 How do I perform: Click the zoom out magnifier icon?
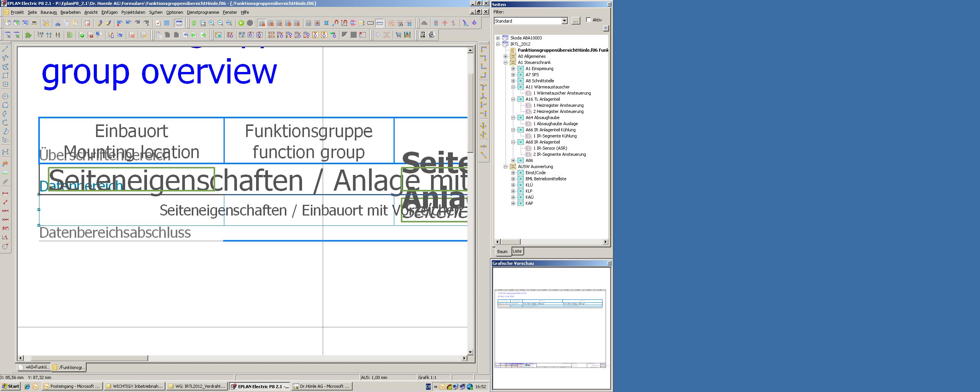(220, 23)
